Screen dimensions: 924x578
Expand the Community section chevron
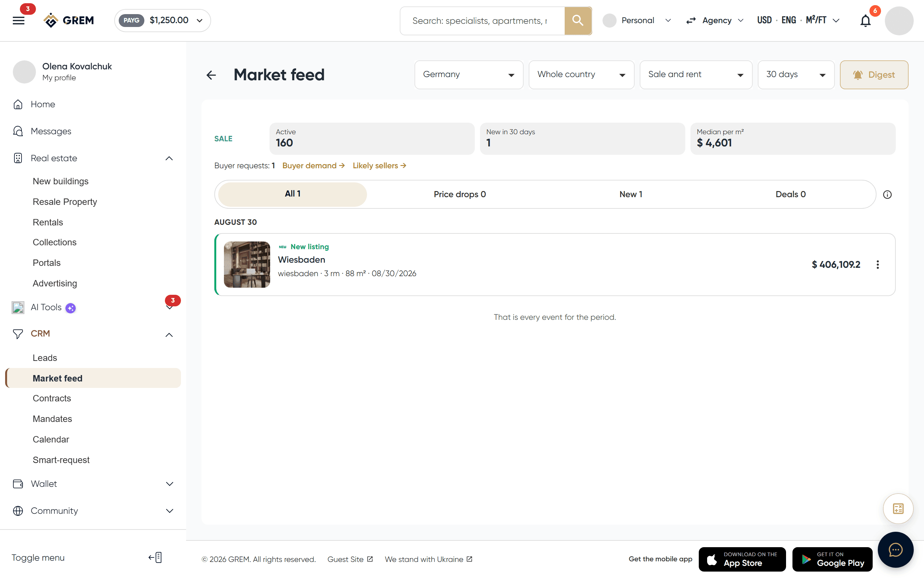(169, 511)
